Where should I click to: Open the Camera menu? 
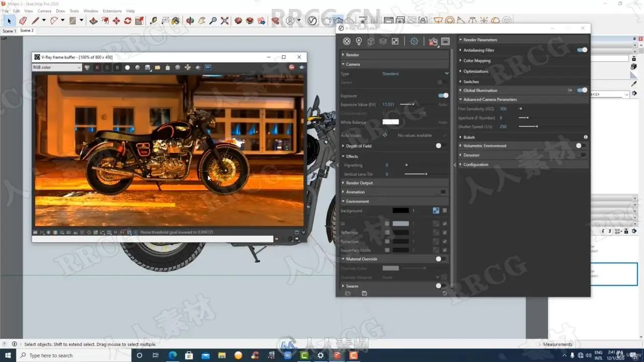(44, 11)
